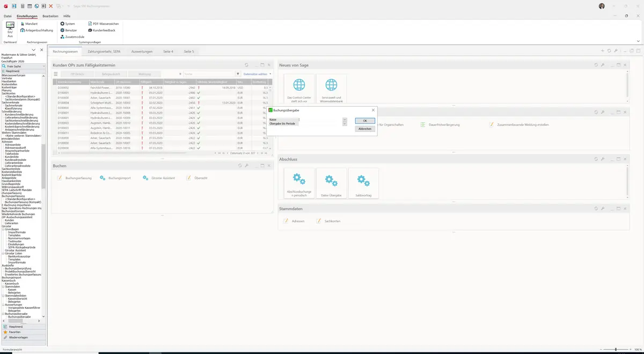Open System settings in the ribbon
Screen dimensions: 644x354
coord(68,24)
